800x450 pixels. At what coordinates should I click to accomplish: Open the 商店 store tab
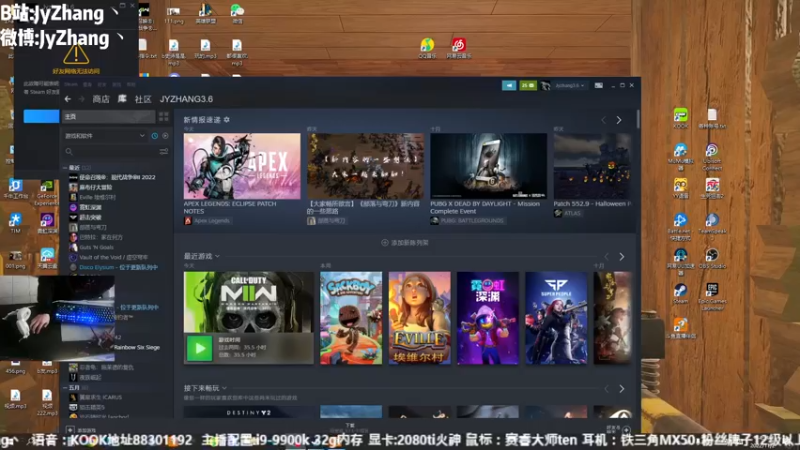[x=101, y=99]
